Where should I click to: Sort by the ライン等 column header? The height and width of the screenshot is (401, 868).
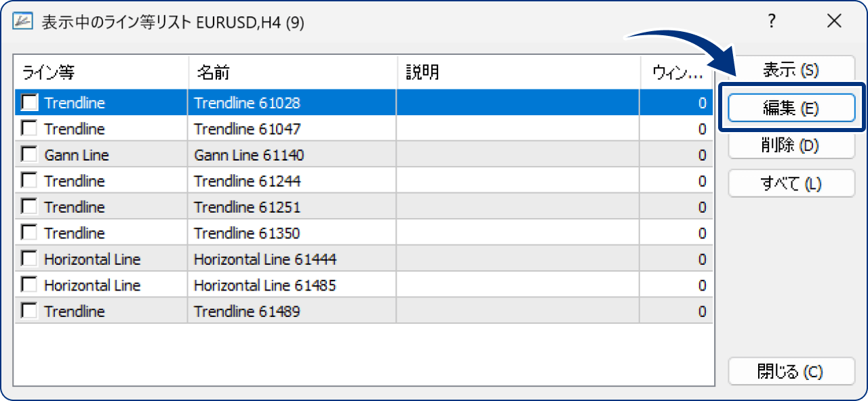pyautogui.click(x=100, y=72)
